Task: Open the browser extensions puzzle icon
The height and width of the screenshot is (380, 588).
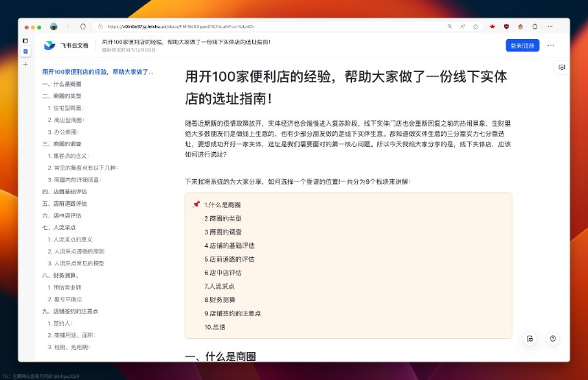Action: (x=535, y=26)
